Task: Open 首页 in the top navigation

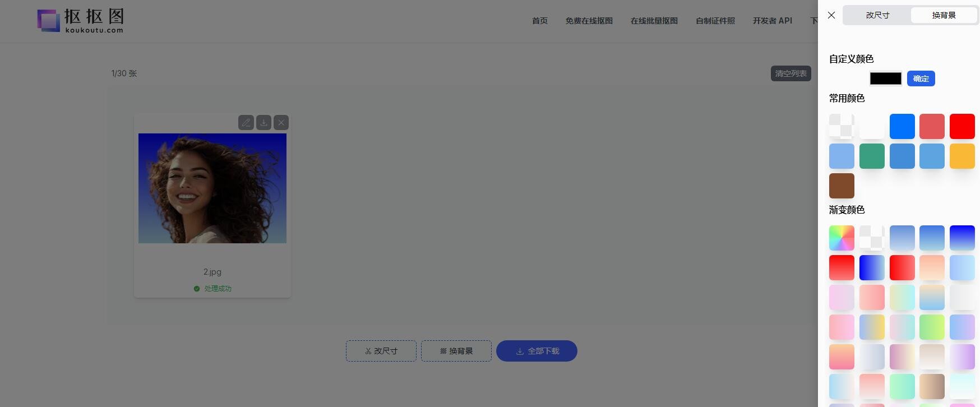Action: pos(539,21)
